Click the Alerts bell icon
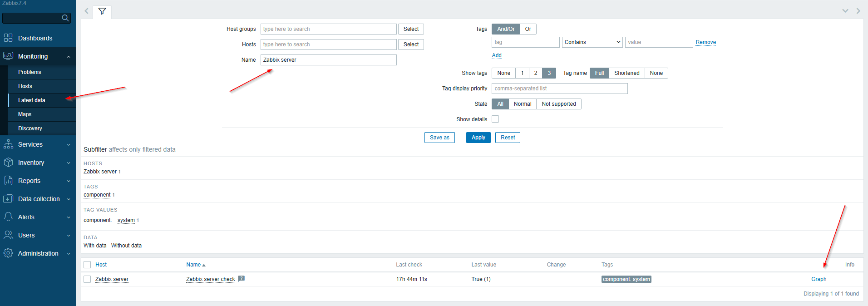 pos(8,217)
